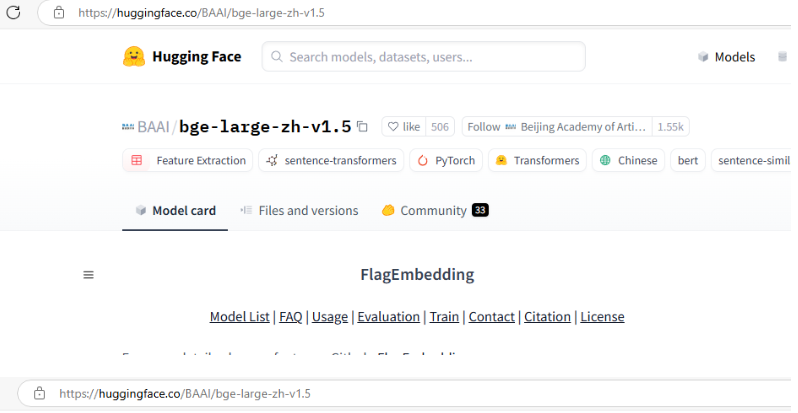Open the Evaluation link
Image resolution: width=798 pixels, height=413 pixels.
coord(388,317)
